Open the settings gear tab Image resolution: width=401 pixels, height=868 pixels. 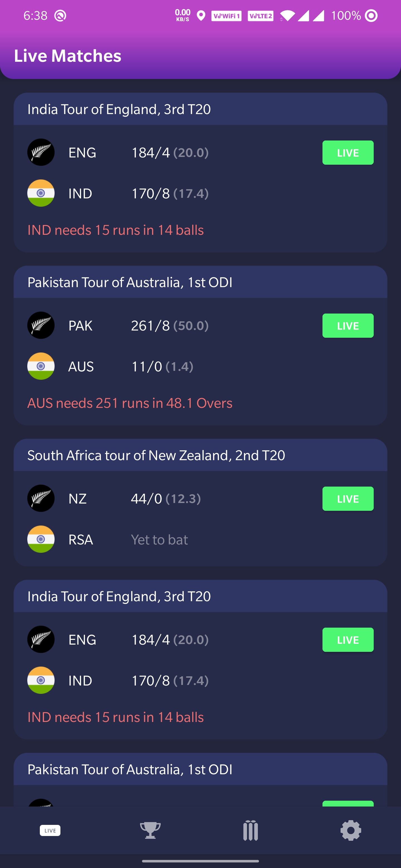click(351, 830)
